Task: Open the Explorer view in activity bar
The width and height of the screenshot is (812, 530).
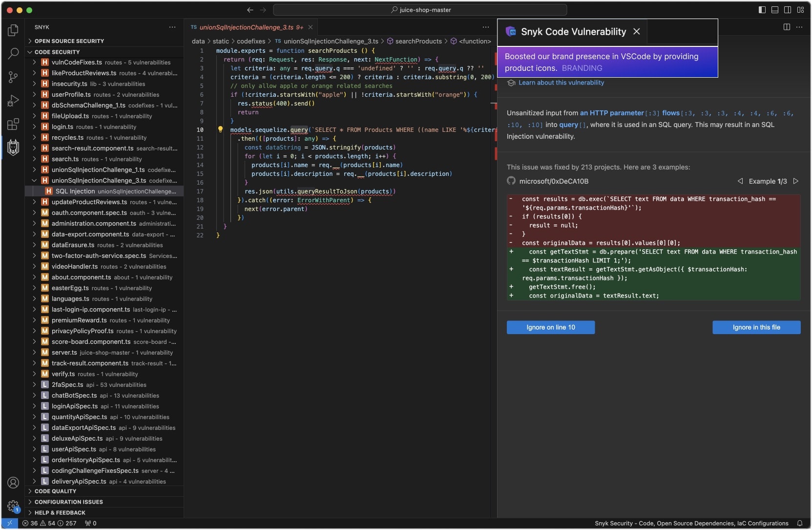Action: pos(13,30)
